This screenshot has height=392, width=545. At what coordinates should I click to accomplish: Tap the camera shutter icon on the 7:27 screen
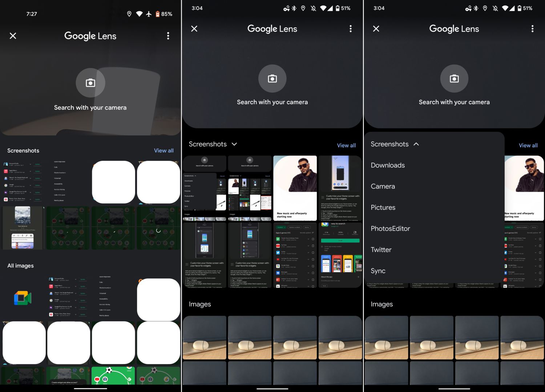coord(90,83)
